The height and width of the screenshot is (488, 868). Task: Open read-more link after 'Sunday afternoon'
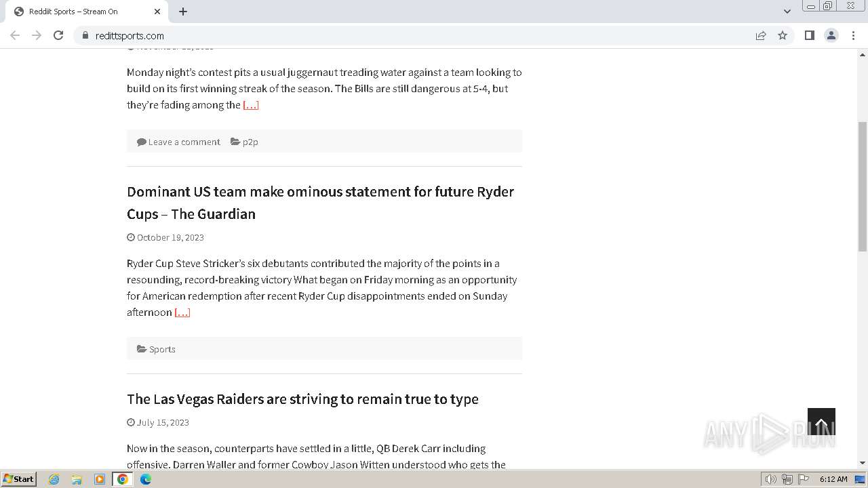click(182, 312)
